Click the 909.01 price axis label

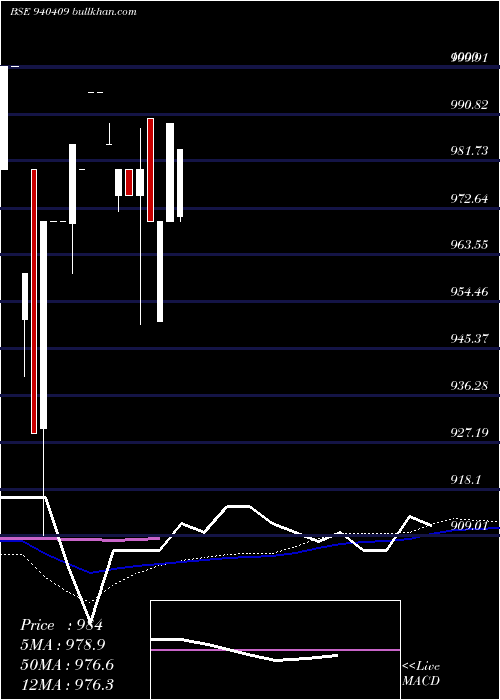click(x=469, y=526)
